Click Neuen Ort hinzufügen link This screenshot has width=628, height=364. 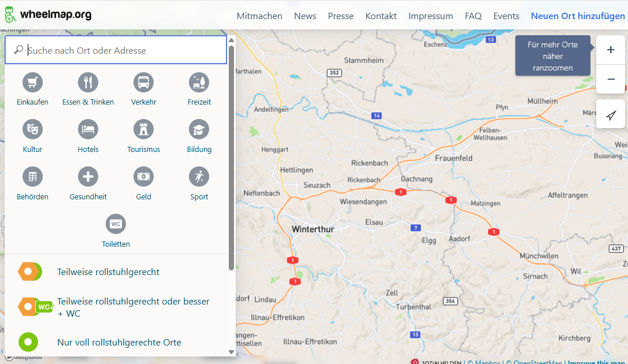click(x=578, y=16)
